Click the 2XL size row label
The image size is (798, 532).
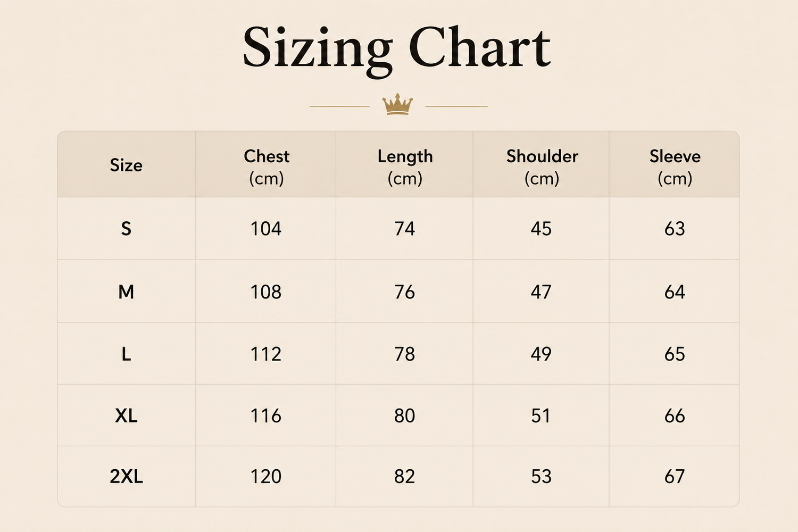point(126,476)
